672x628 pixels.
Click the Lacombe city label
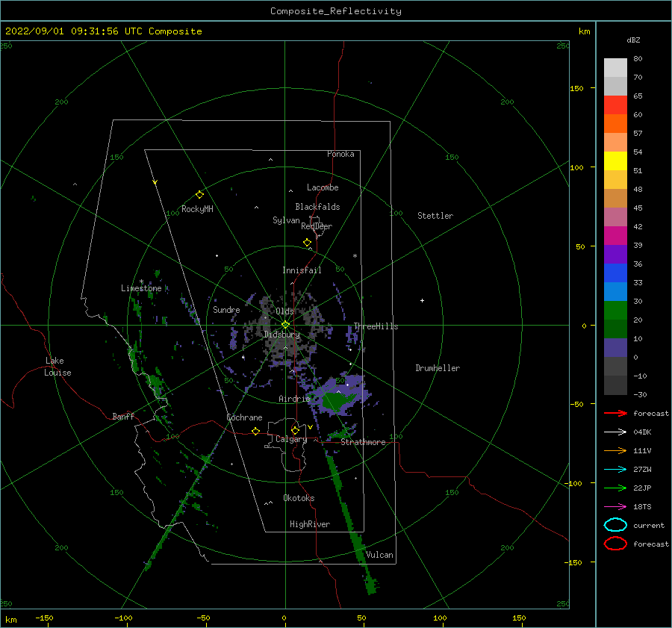click(323, 187)
